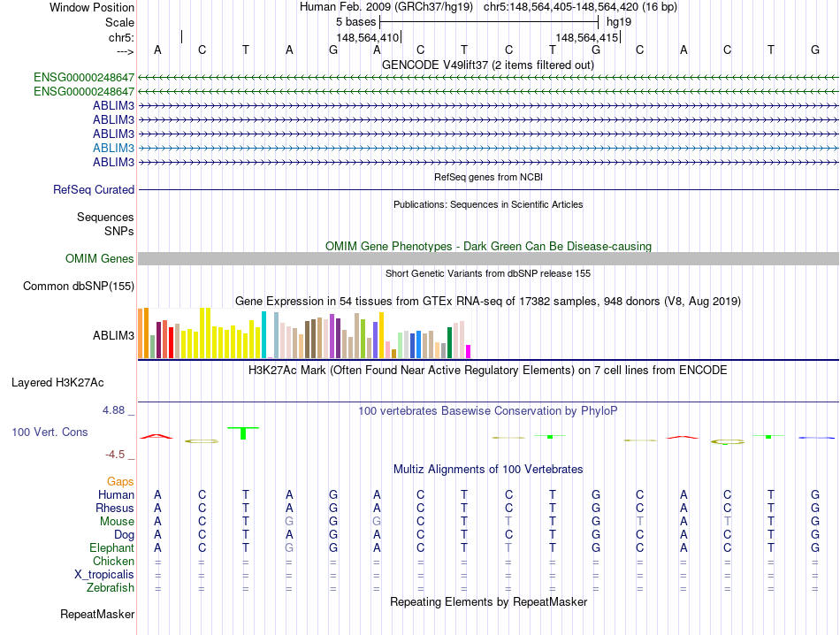Click the Elephant alignment row label
Screen dimensions: 840x635
pos(111,547)
